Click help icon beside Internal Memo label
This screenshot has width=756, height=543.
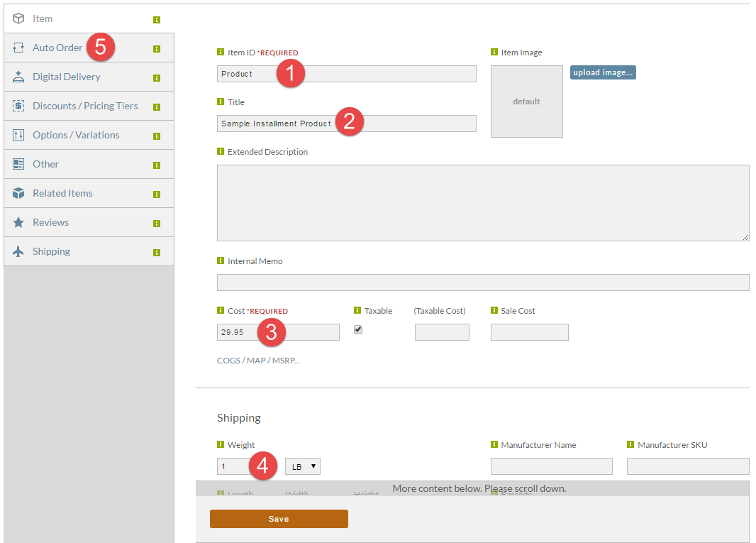tap(221, 260)
